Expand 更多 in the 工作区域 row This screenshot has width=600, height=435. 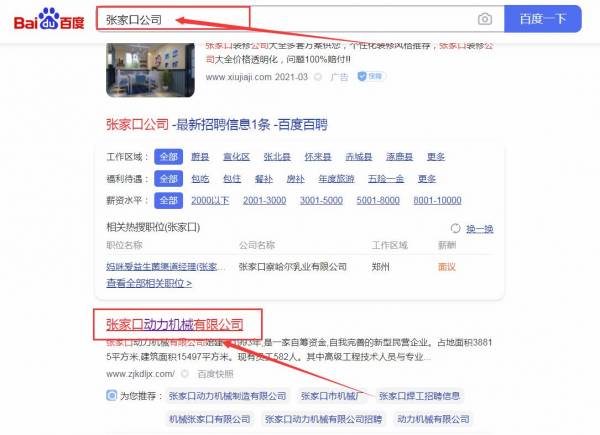click(x=436, y=157)
